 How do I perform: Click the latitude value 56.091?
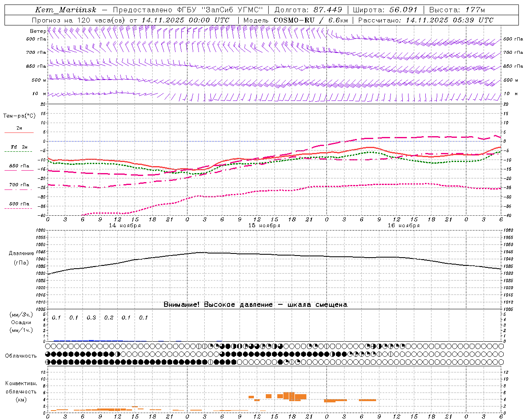tap(403, 10)
